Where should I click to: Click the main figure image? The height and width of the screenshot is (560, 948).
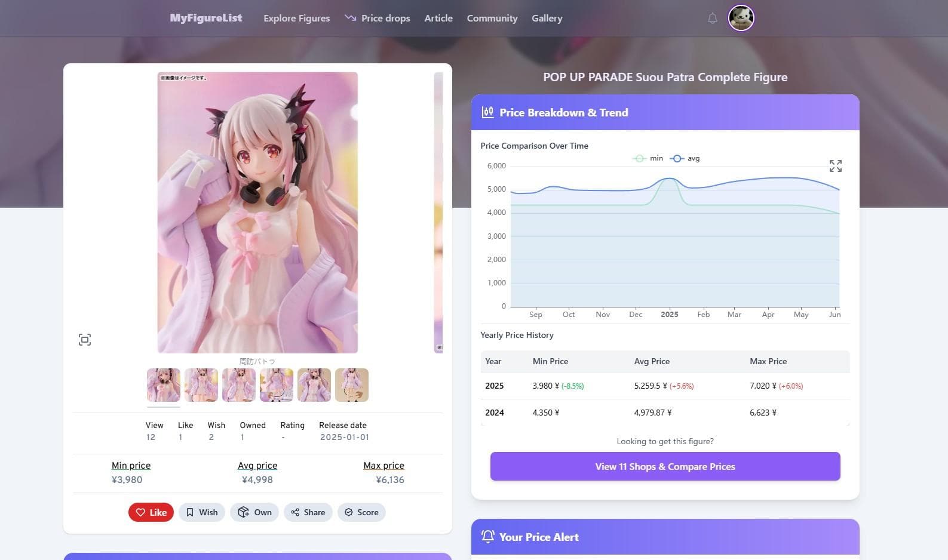pyautogui.click(x=257, y=213)
